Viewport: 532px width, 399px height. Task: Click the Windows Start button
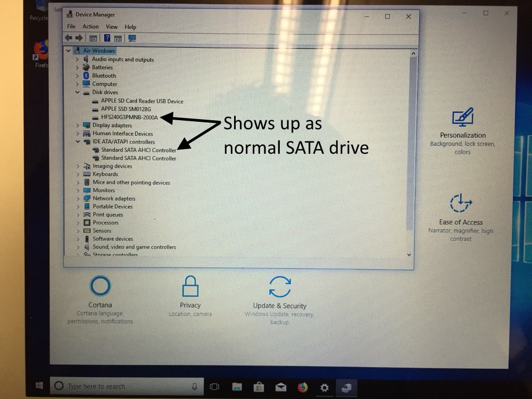39,386
